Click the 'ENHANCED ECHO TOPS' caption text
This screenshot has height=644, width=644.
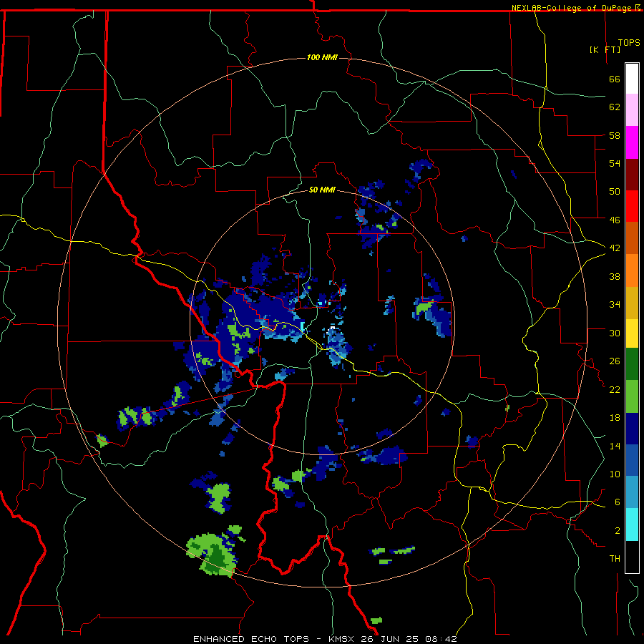251,639
